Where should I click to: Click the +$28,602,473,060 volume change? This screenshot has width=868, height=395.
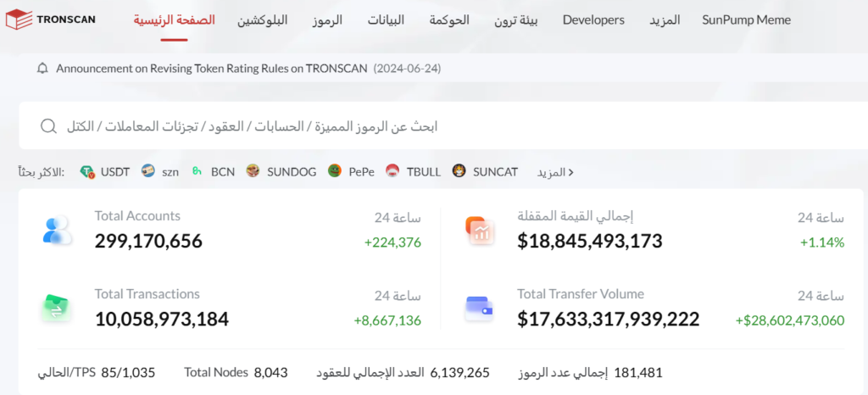coord(790,320)
